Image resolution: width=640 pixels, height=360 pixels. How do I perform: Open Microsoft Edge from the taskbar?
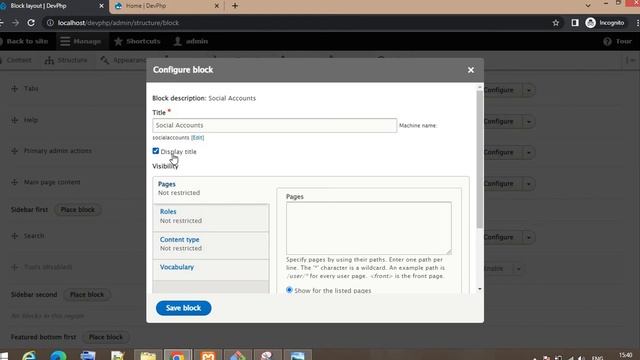(58, 356)
